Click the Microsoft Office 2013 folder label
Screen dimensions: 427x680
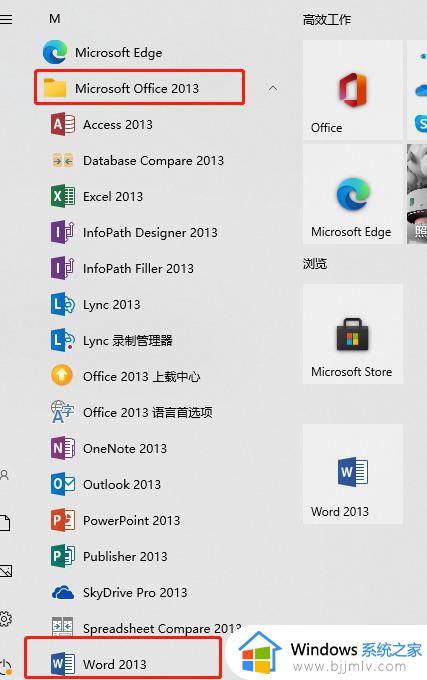[137, 88]
